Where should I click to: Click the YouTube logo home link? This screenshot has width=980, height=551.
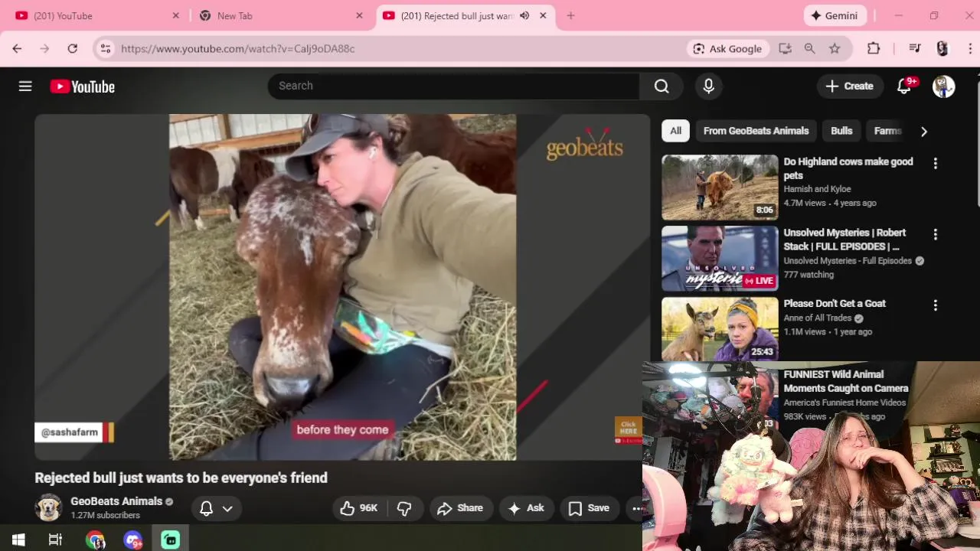(83, 86)
